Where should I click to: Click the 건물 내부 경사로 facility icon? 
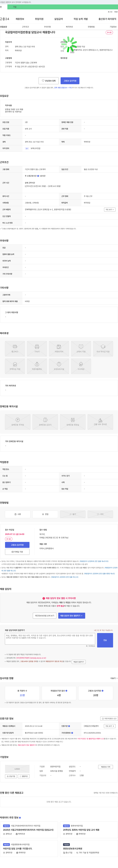[100, 422]
